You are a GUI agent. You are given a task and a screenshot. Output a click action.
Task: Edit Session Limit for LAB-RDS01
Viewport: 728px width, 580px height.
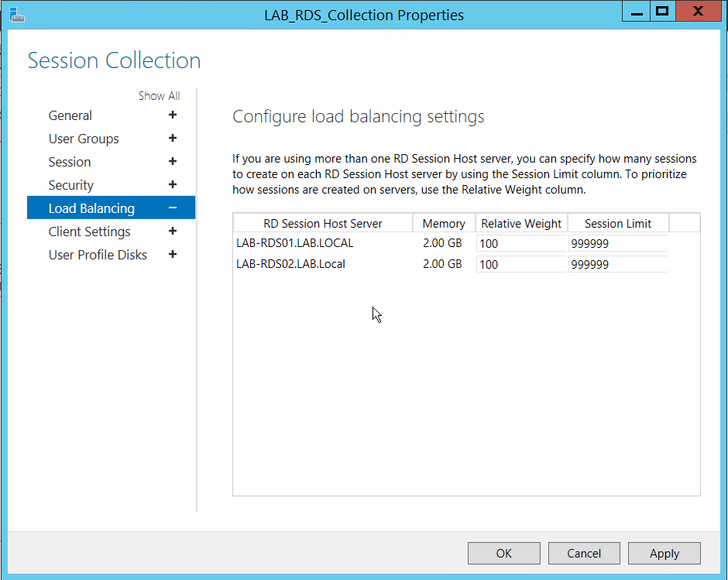click(617, 243)
